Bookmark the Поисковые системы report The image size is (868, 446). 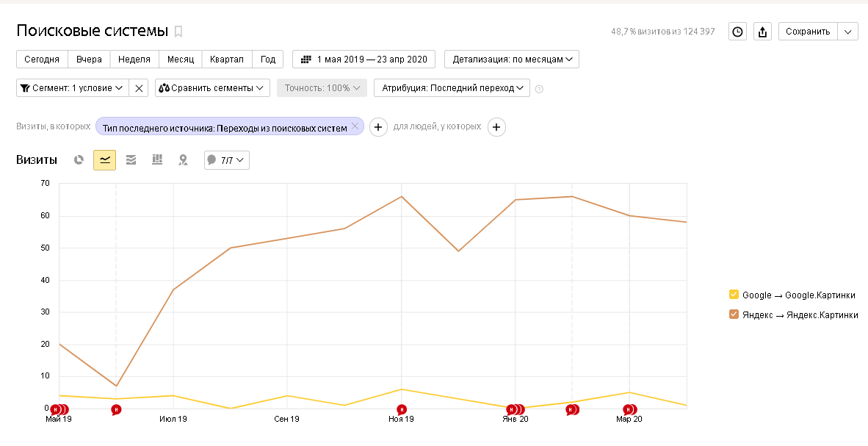point(178,32)
